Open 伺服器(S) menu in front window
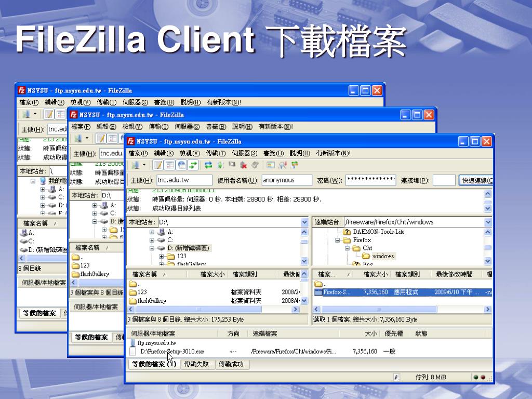 click(245, 153)
